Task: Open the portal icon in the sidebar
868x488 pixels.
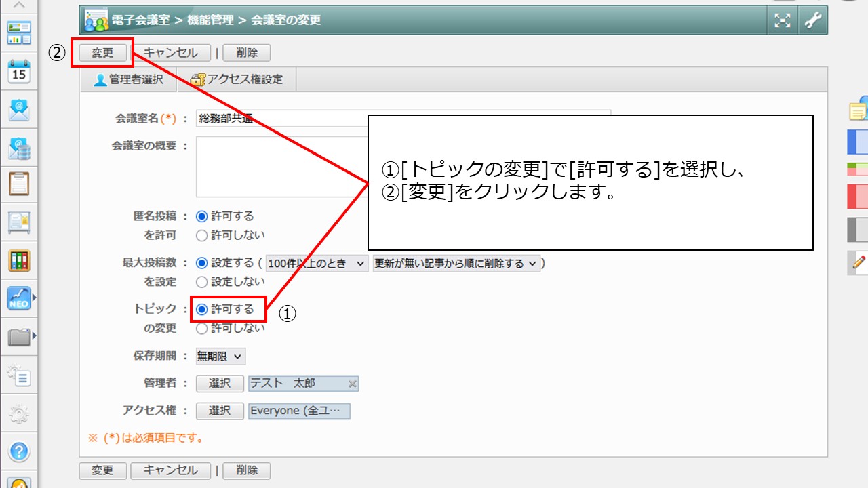Action: 19,33
